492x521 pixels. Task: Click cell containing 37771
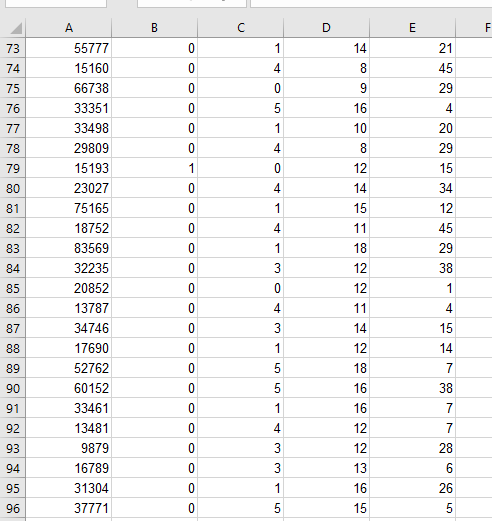pyautogui.click(x=69, y=508)
